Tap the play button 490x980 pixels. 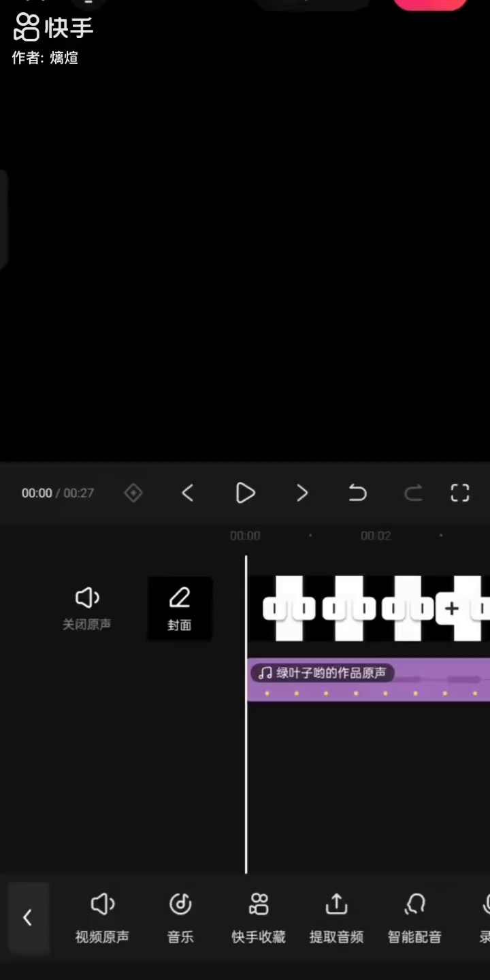(x=245, y=493)
